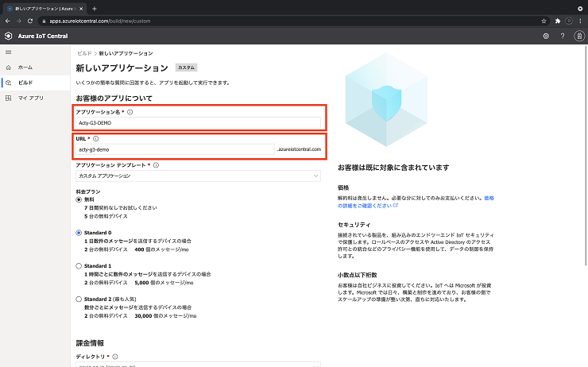Click the application name input field
Viewport: 588px width, 367px height.
(198, 123)
